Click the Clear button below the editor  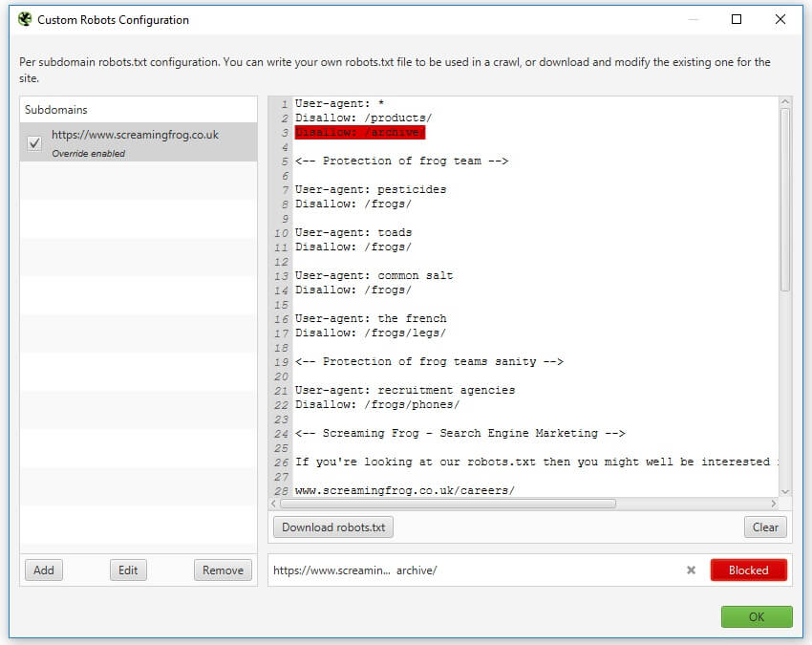click(765, 527)
